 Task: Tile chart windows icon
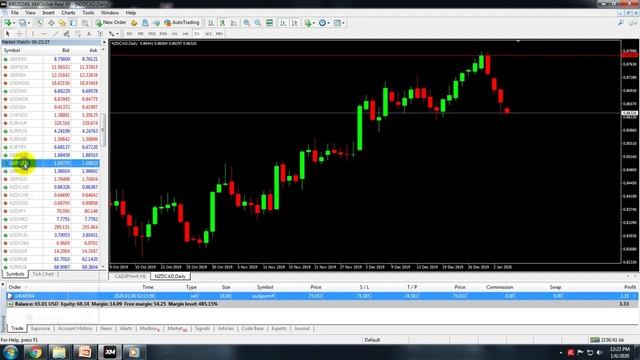[x=269, y=23]
